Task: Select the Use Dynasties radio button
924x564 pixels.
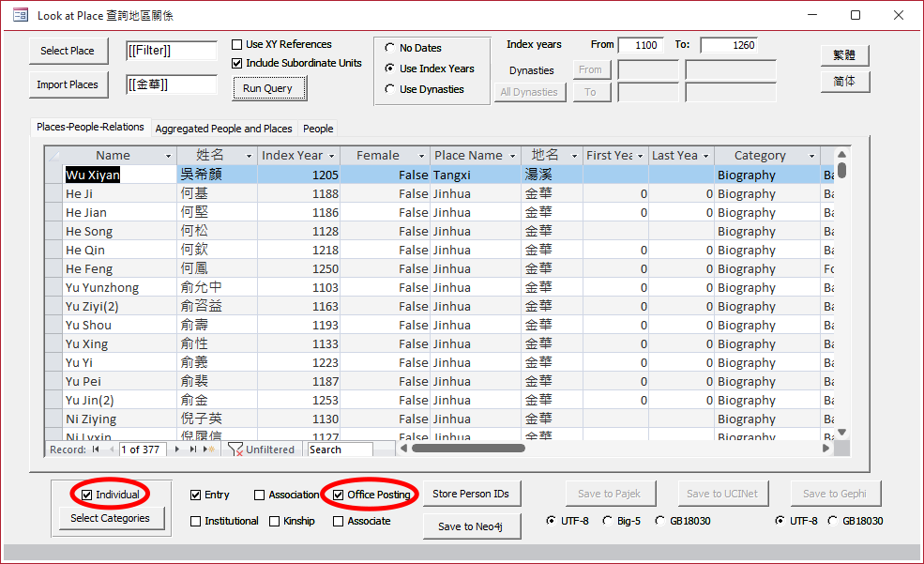Action: tap(389, 89)
